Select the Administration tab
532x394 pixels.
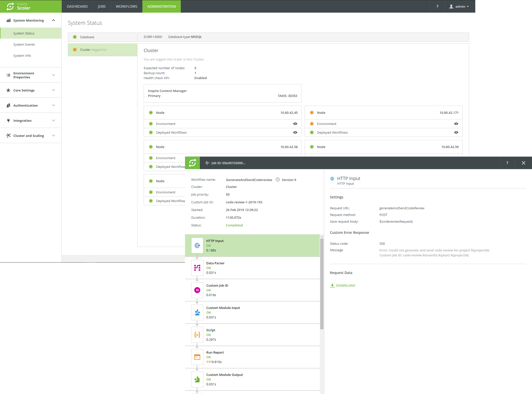tap(161, 6)
